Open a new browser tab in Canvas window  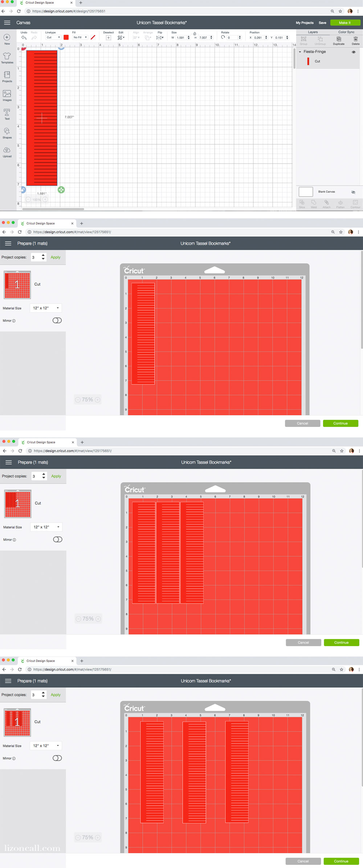(81, 3)
